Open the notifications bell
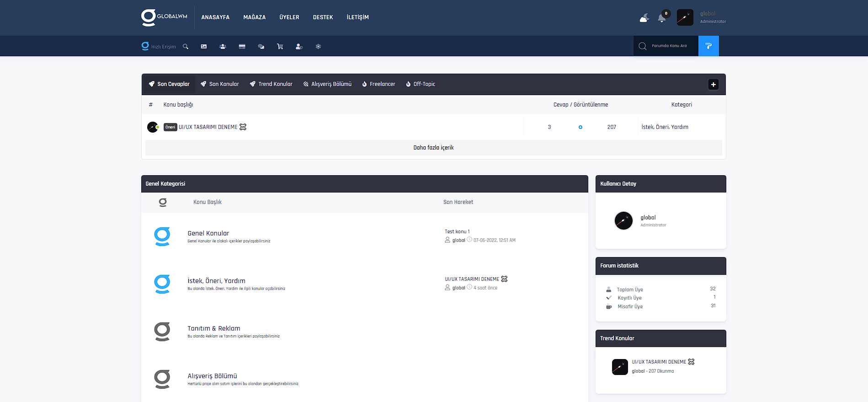Image resolution: width=868 pixels, height=402 pixels. [661, 18]
